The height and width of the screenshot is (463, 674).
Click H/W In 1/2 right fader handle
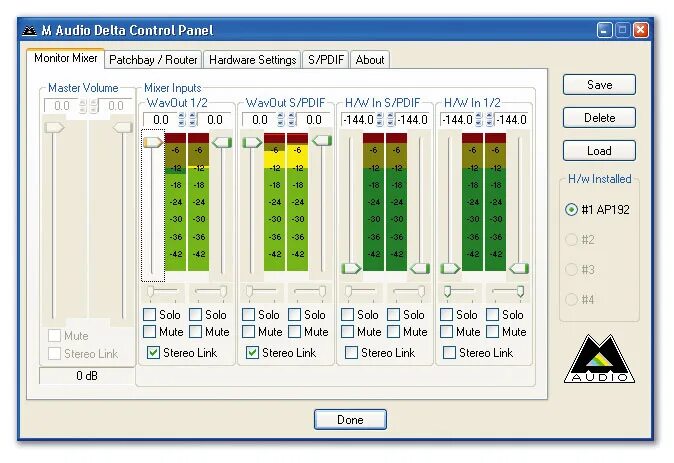point(519,269)
